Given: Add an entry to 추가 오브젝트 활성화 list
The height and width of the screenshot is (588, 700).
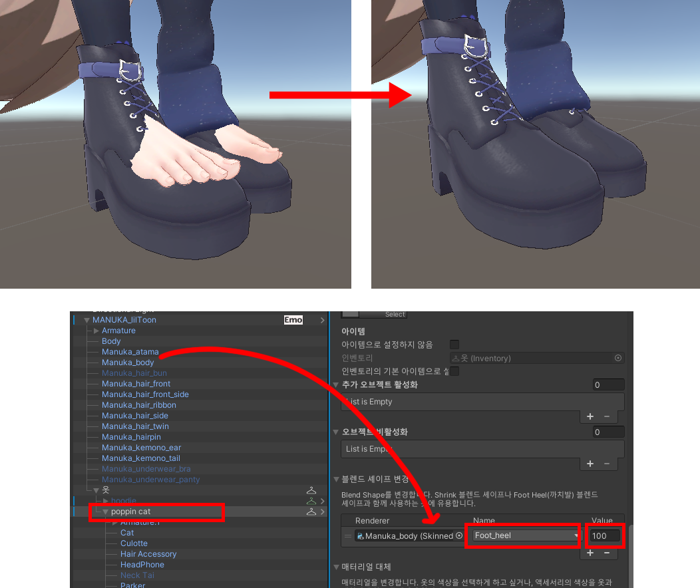Looking at the screenshot, I should click(590, 416).
